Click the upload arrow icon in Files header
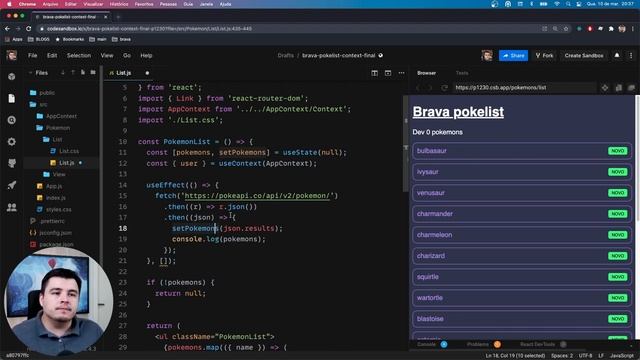Screen dimensions: 640x360 click(x=73, y=73)
